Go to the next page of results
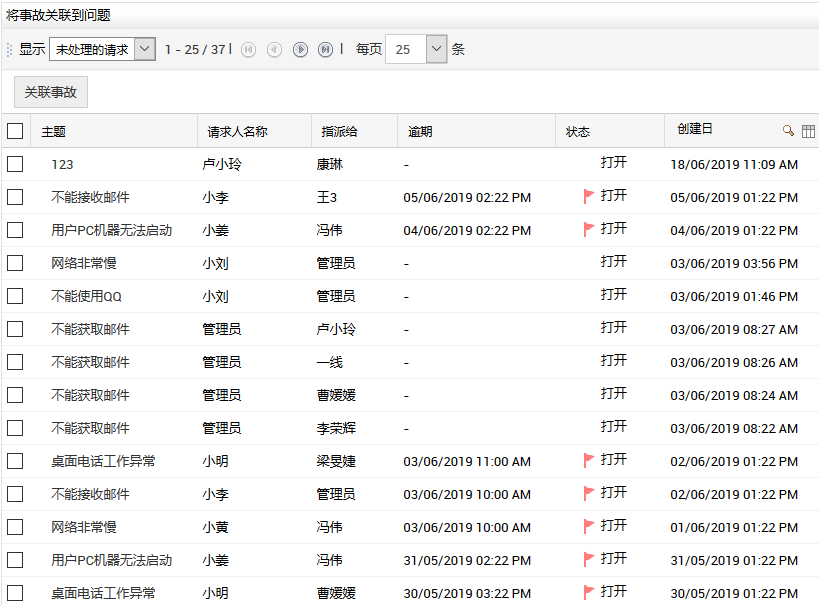This screenshot has width=819, height=606. 300,50
